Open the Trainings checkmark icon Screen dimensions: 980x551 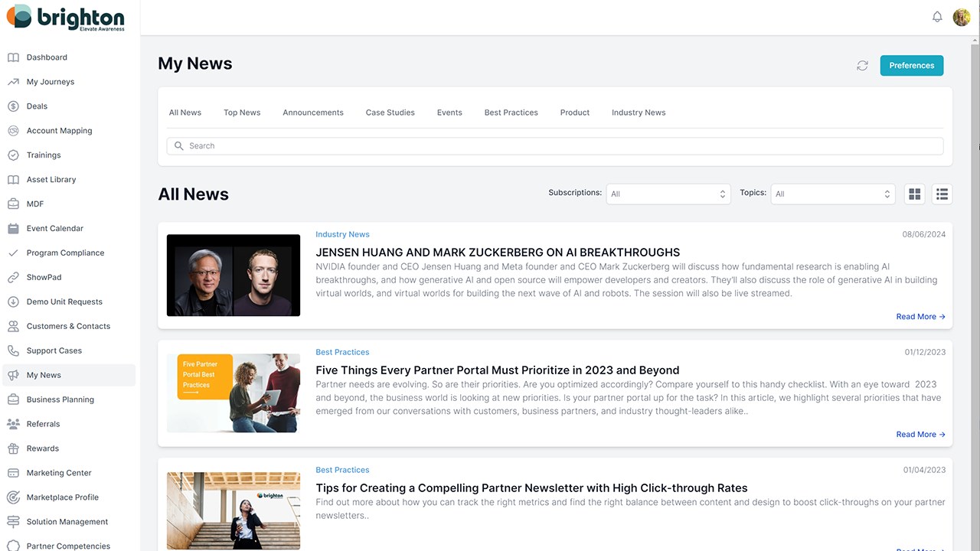[13, 155]
